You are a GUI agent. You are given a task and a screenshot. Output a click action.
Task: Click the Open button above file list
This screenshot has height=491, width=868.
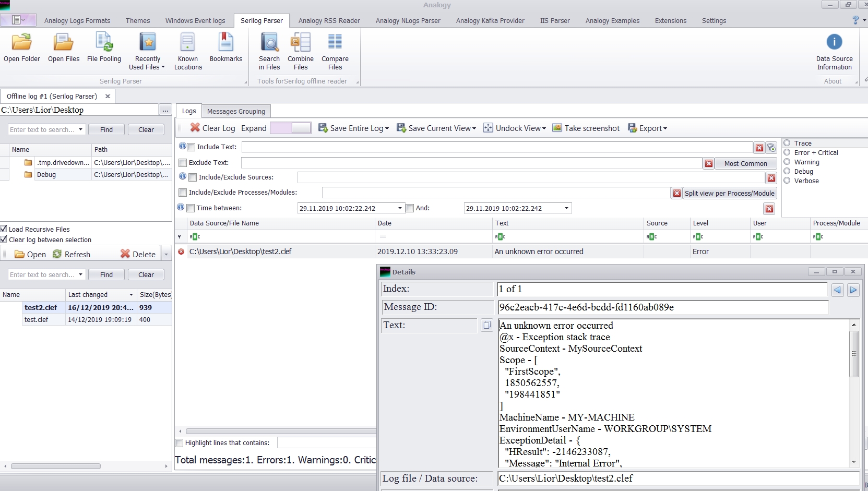click(30, 254)
